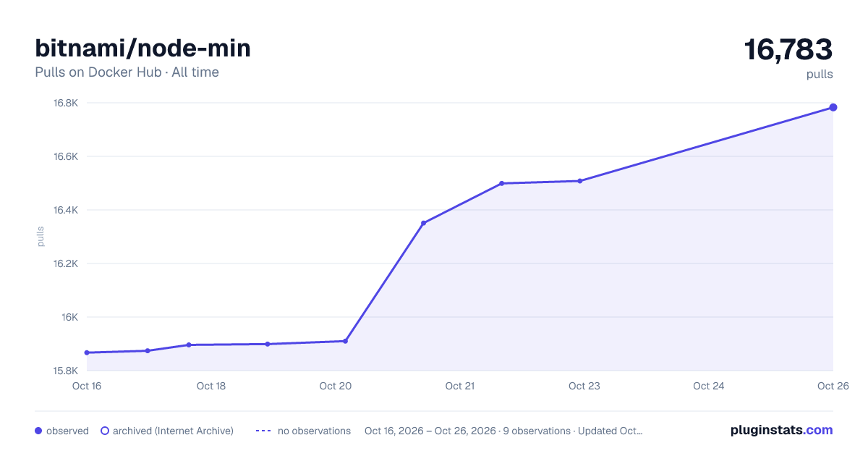Select the 'no observations' legend label
This screenshot has width=868, height=456.
click(314, 431)
